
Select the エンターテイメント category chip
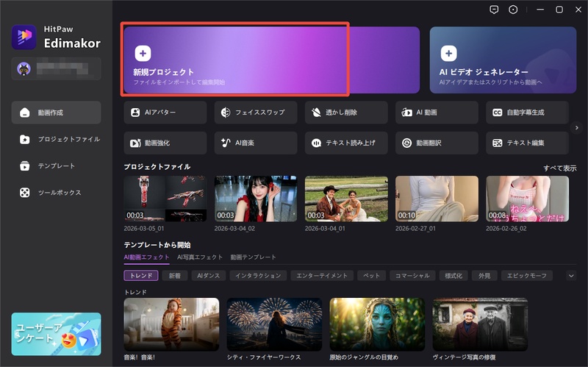point(322,276)
